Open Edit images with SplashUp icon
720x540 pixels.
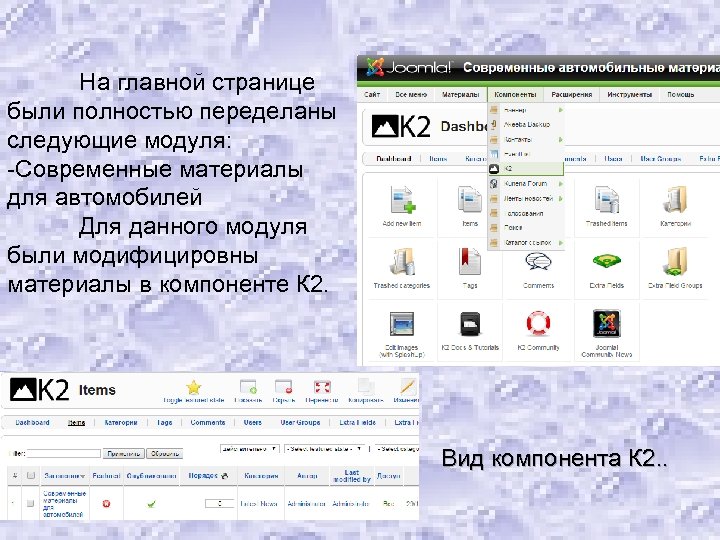(x=402, y=334)
